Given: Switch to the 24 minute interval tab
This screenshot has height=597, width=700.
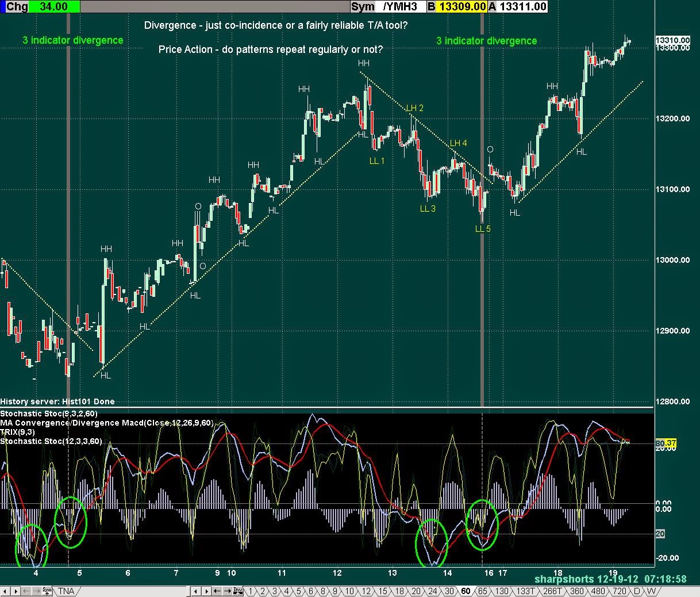Looking at the screenshot, I should [432, 591].
